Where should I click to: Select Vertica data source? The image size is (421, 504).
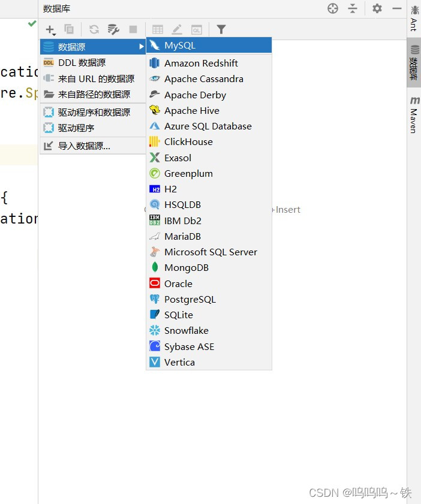click(209, 362)
